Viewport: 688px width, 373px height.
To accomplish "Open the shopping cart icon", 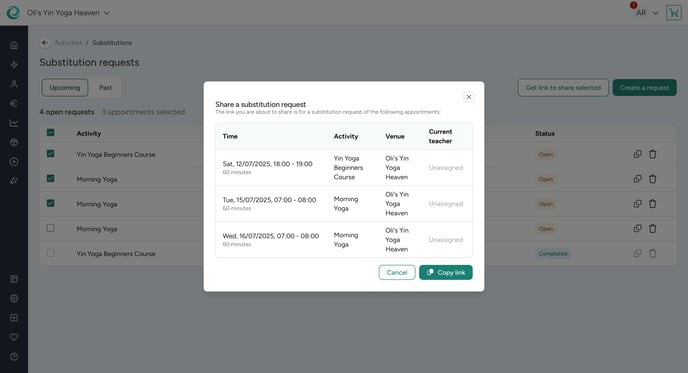I will pyautogui.click(x=674, y=13).
